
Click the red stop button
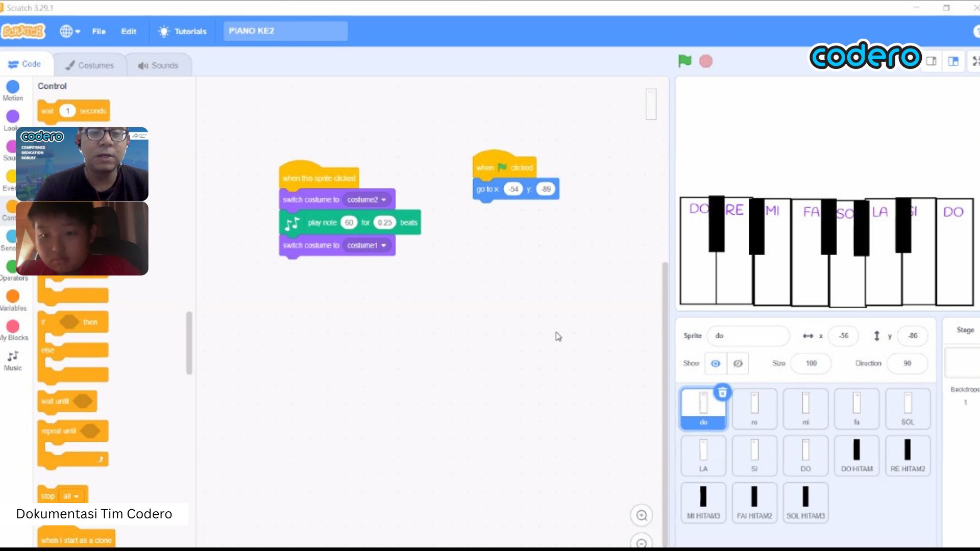pos(706,61)
